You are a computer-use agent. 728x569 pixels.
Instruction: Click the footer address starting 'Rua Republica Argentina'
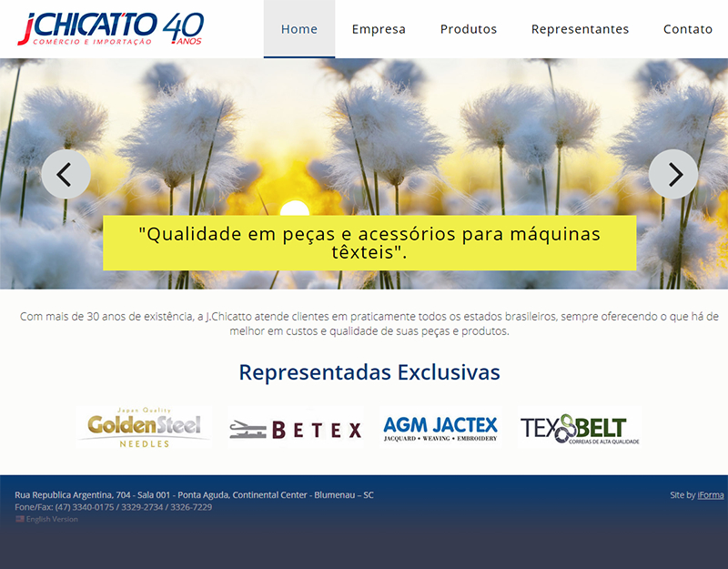[194, 495]
